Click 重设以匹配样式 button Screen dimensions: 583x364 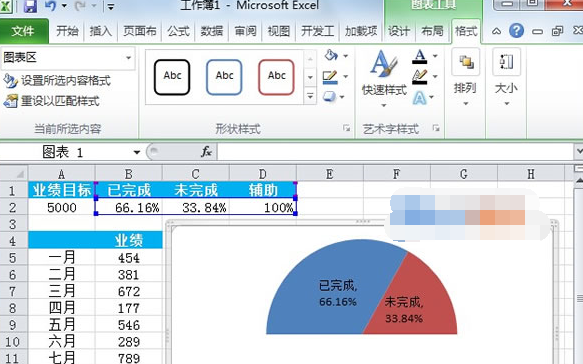tap(52, 101)
